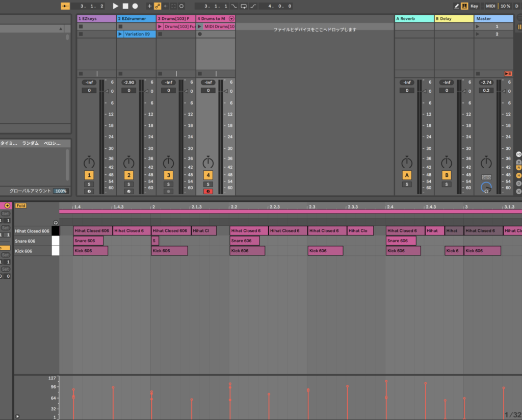Solo the A Reverb return track
Screen dimensions: 522x420
click(x=406, y=184)
